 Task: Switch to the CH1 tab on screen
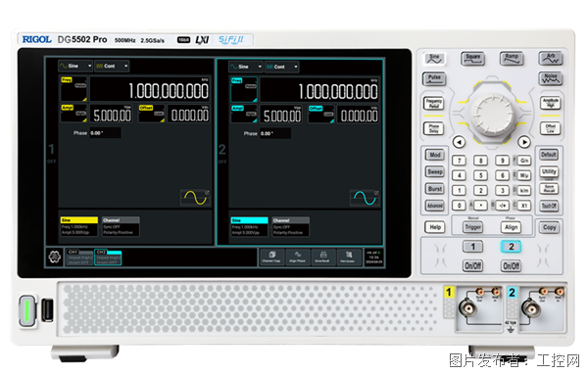click(79, 257)
